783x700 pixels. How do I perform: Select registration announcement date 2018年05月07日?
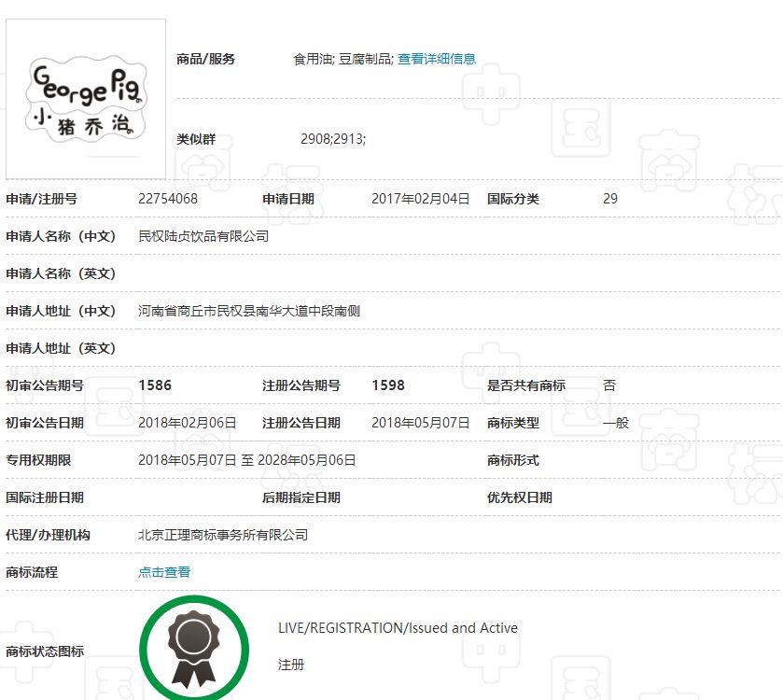click(x=421, y=423)
